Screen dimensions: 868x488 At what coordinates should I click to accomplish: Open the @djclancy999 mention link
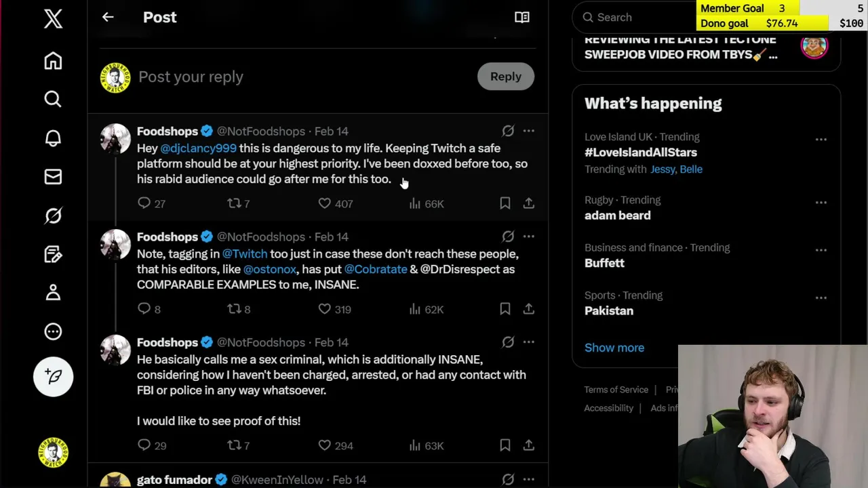click(x=198, y=148)
